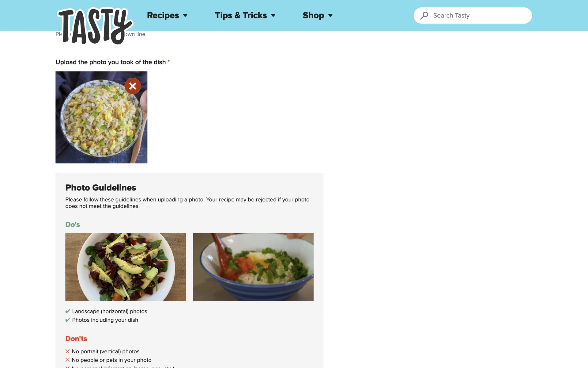Open the Tips & Tricks menu
The height and width of the screenshot is (368, 588).
241,15
